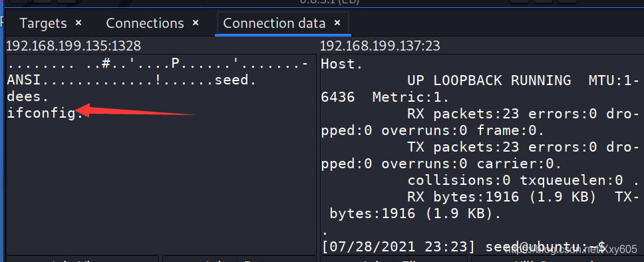644x262 pixels.
Task: Click the 'bytes:1916 (1.9 KB).' line
Action: point(416,214)
